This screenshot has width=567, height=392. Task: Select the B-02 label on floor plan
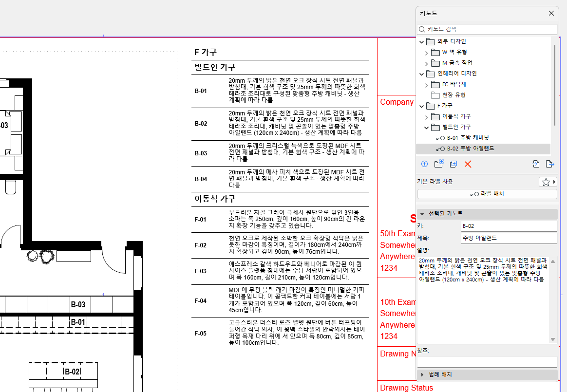pyautogui.click(x=72, y=372)
